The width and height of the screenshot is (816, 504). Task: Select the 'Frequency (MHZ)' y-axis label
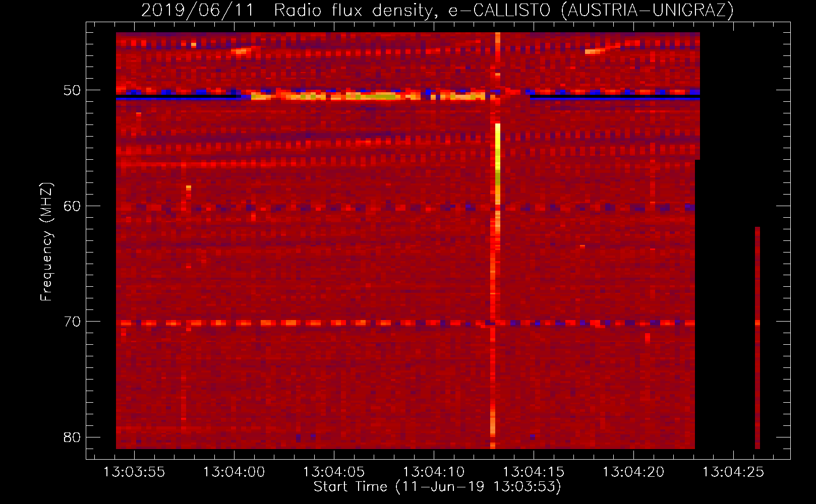tap(46, 242)
